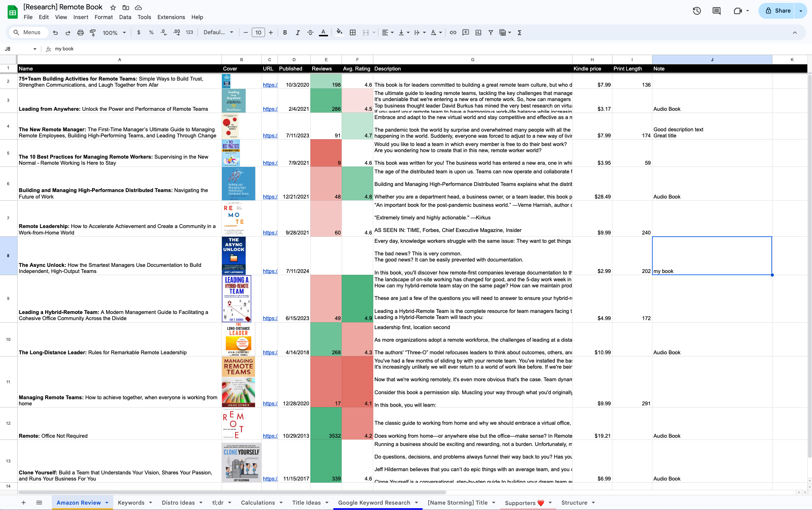The width and height of the screenshot is (812, 510).
Task: Toggle italic formatting
Action: tap(297, 33)
